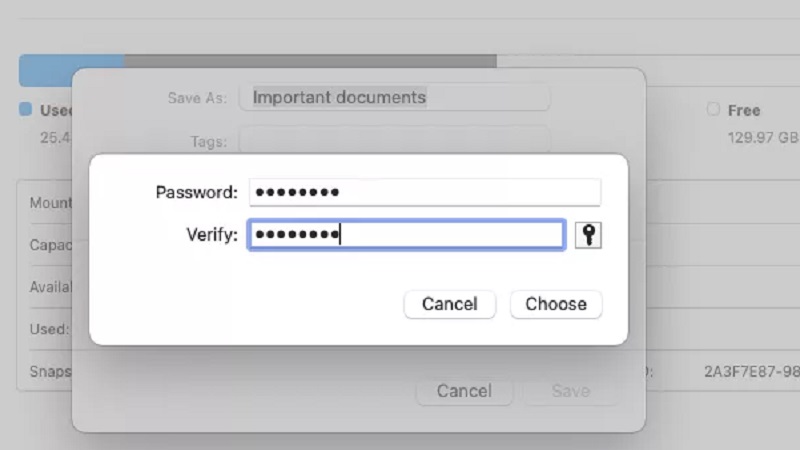
Task: Click the Free legend square
Action: click(713, 109)
